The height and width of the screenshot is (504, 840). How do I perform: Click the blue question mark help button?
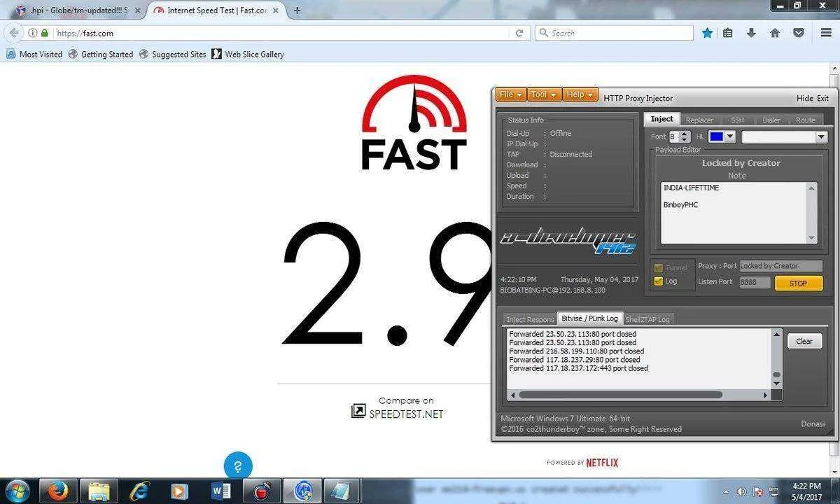coord(238,467)
